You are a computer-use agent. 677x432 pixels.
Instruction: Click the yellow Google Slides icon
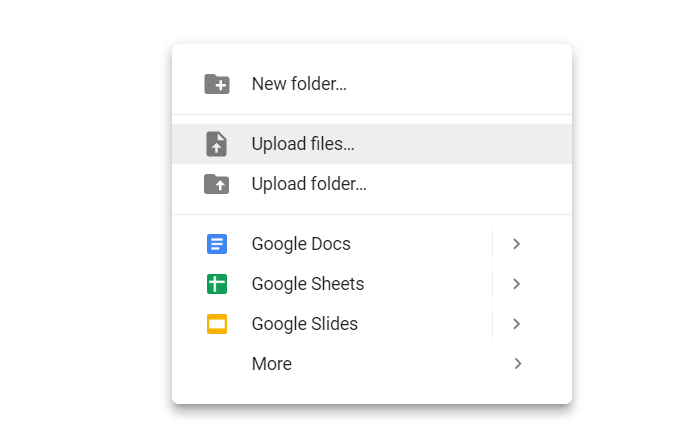pos(217,324)
